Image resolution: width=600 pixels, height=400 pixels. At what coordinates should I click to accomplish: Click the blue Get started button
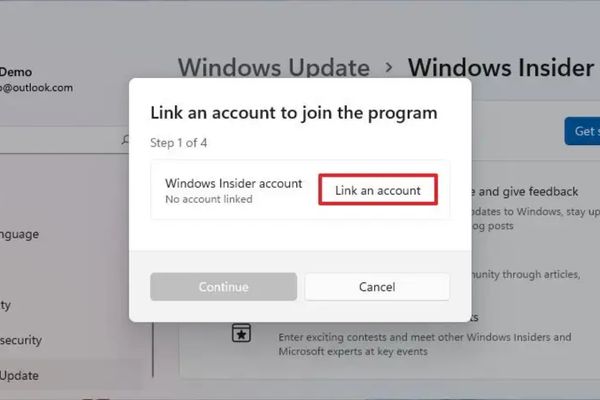coord(582,131)
